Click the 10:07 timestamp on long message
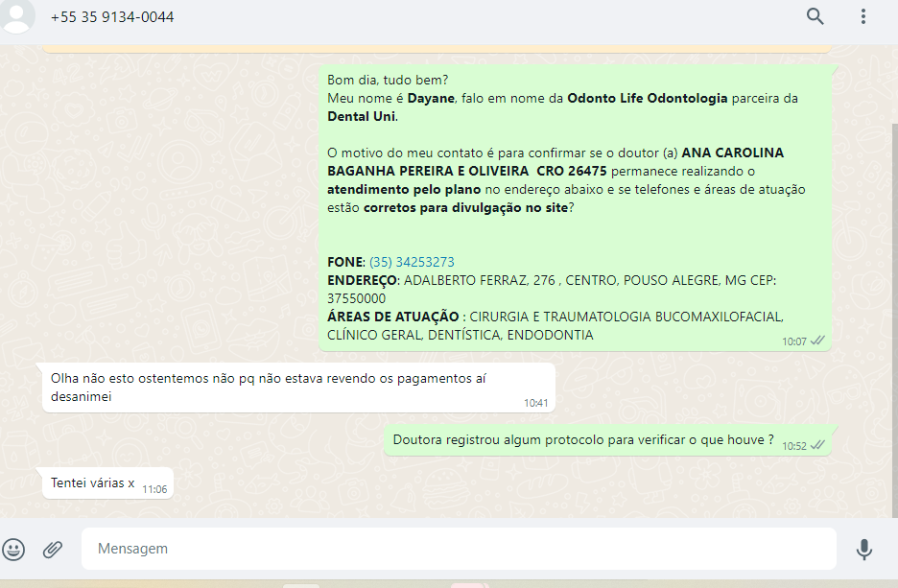Screen dimensions: 898x588 (793, 341)
